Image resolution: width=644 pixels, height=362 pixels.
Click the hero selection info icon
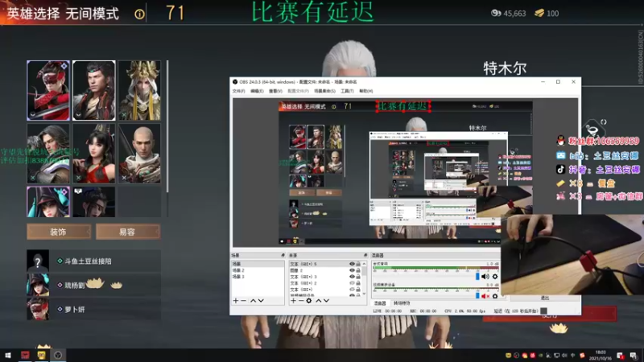point(139,14)
